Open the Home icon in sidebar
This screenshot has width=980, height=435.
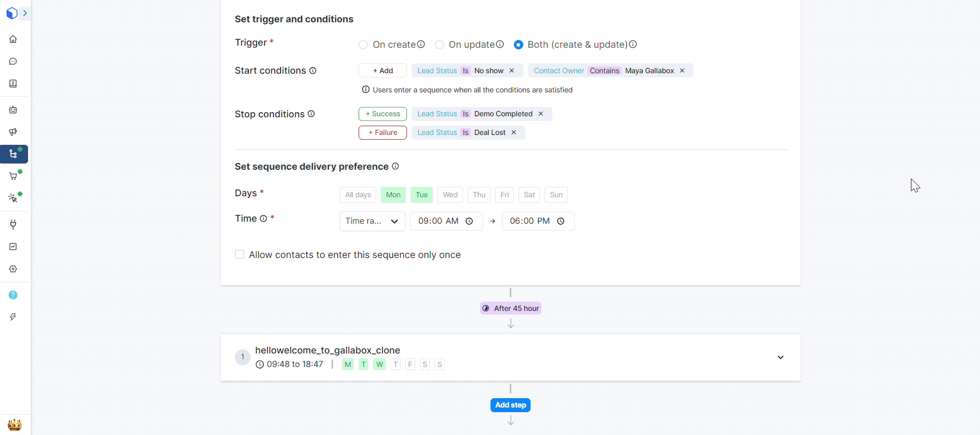[13, 39]
